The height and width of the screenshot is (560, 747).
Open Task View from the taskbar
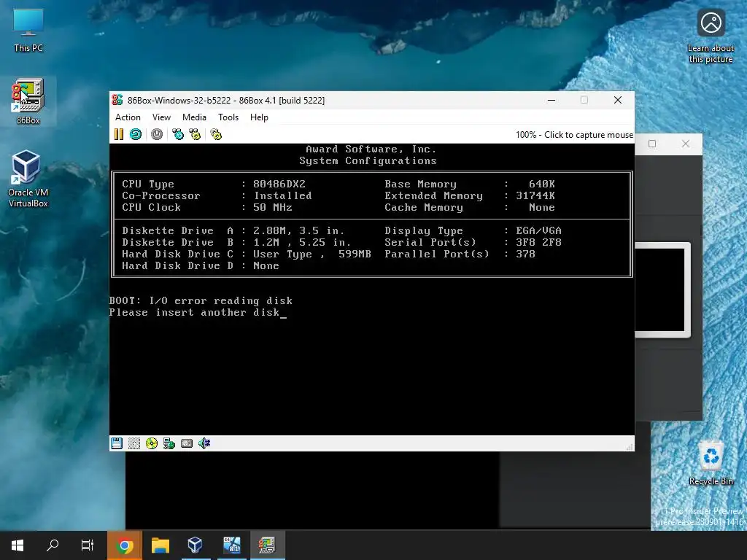pyautogui.click(x=88, y=545)
